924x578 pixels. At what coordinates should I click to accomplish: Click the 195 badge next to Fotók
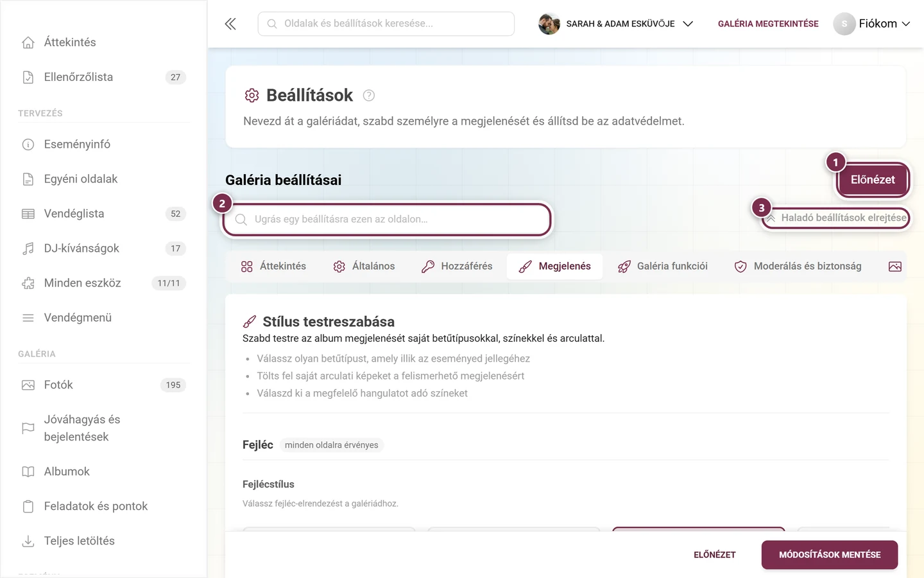click(x=173, y=385)
